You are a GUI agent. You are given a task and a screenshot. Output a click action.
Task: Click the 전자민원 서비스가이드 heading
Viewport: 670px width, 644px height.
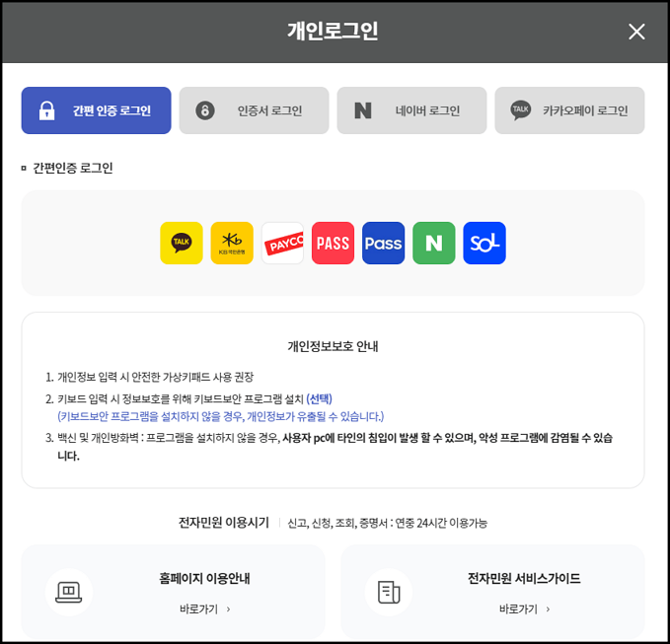(x=524, y=578)
